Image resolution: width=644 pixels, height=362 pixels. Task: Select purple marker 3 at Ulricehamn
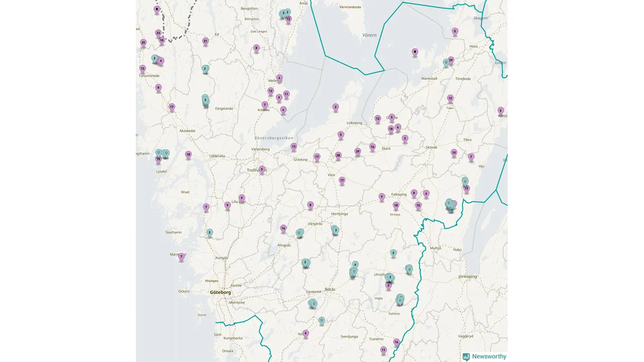(388, 286)
